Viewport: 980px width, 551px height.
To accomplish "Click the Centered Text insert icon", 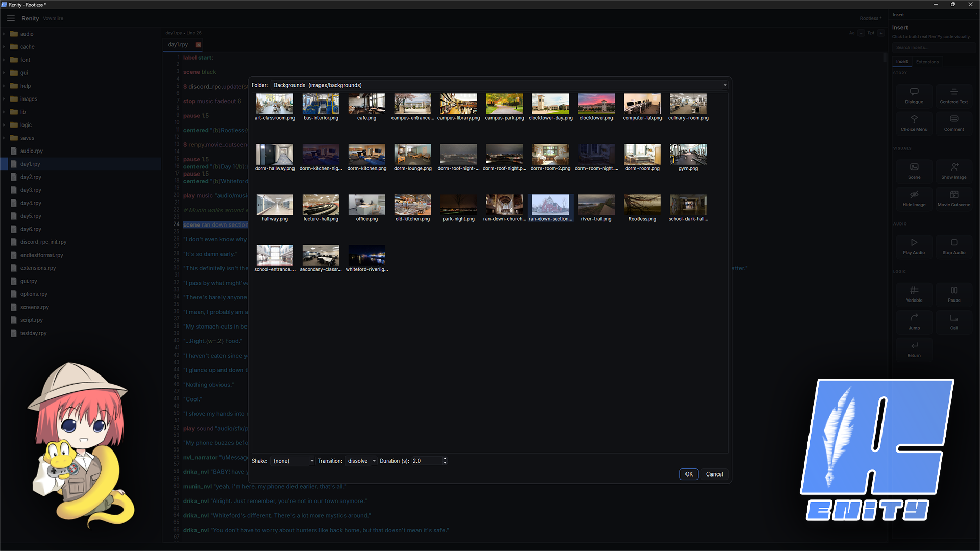I will pyautogui.click(x=954, y=92).
